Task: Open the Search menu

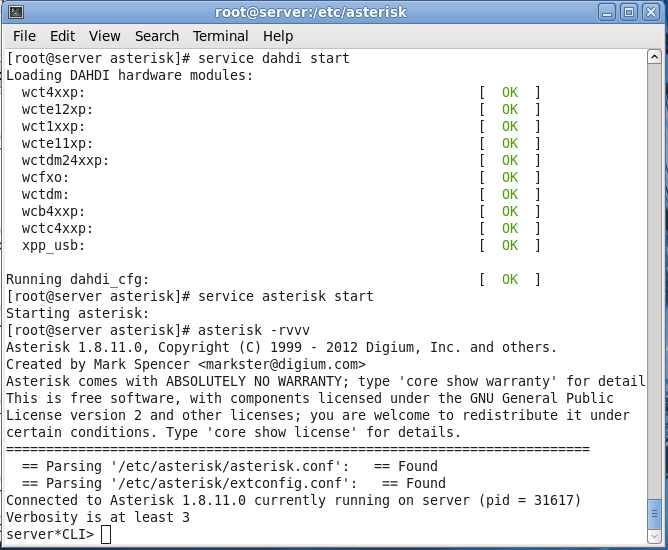Action: pos(157,36)
